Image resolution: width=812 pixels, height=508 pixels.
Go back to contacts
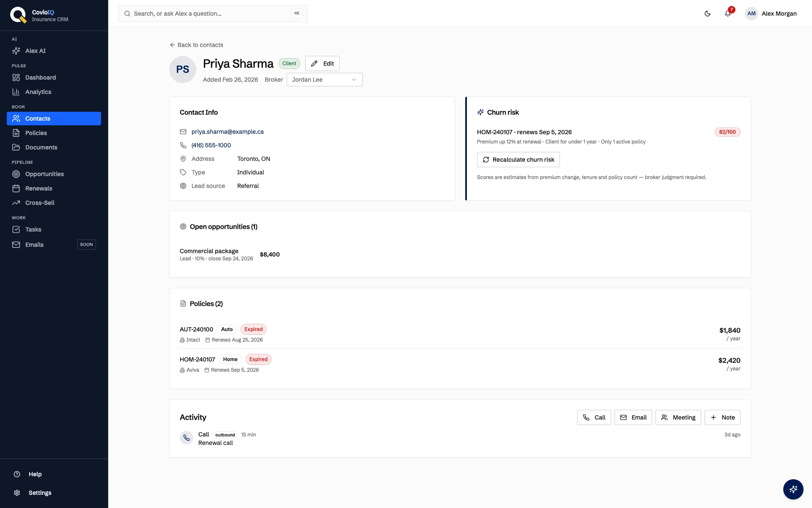196,45
